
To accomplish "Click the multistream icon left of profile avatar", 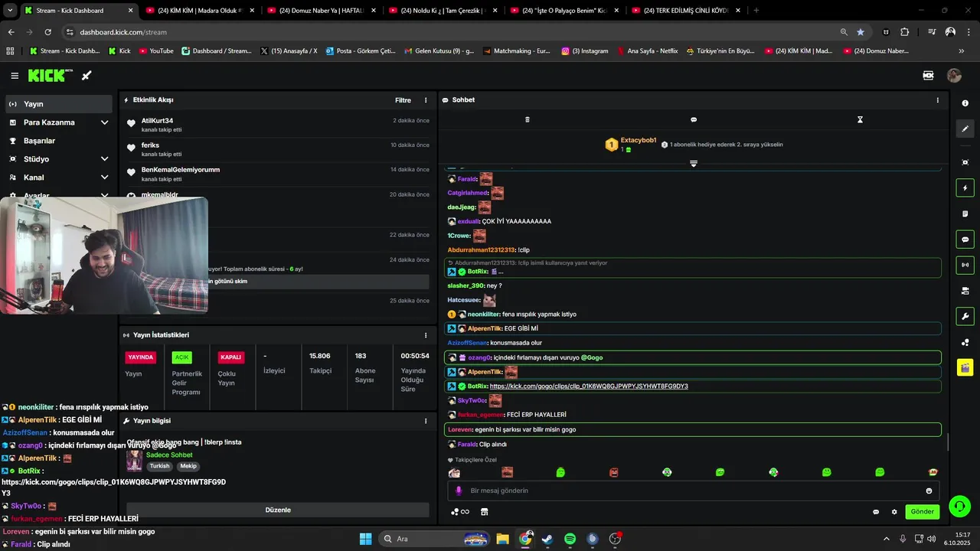I will coord(928,76).
